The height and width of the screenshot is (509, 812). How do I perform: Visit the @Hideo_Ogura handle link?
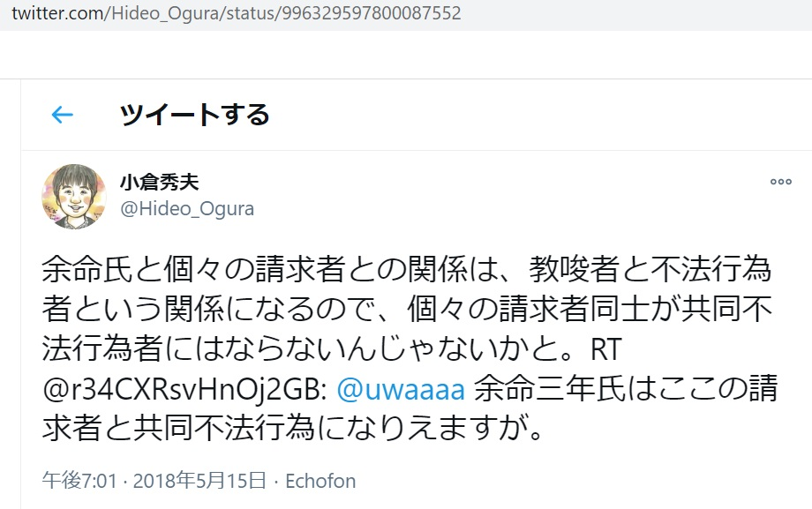pyautogui.click(x=187, y=209)
